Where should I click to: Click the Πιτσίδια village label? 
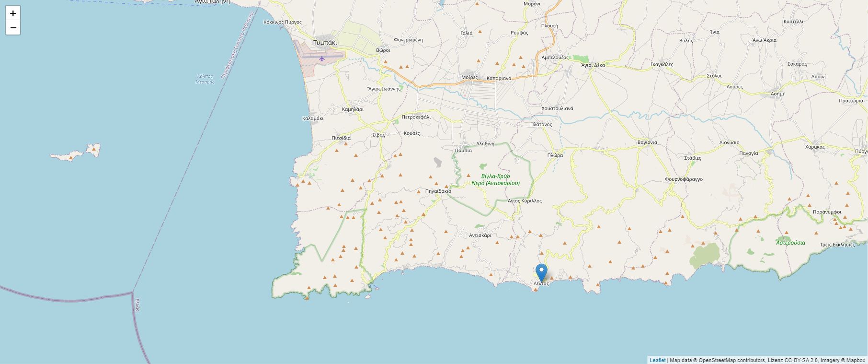click(341, 138)
